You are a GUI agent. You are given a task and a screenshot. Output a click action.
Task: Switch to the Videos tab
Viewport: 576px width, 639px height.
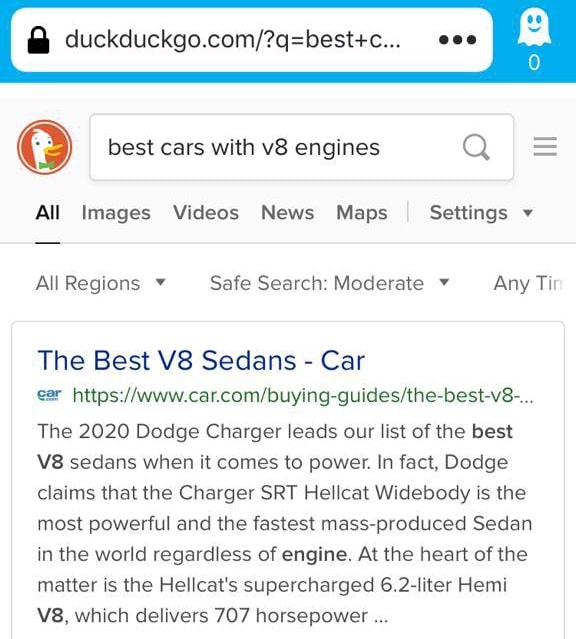[206, 213]
